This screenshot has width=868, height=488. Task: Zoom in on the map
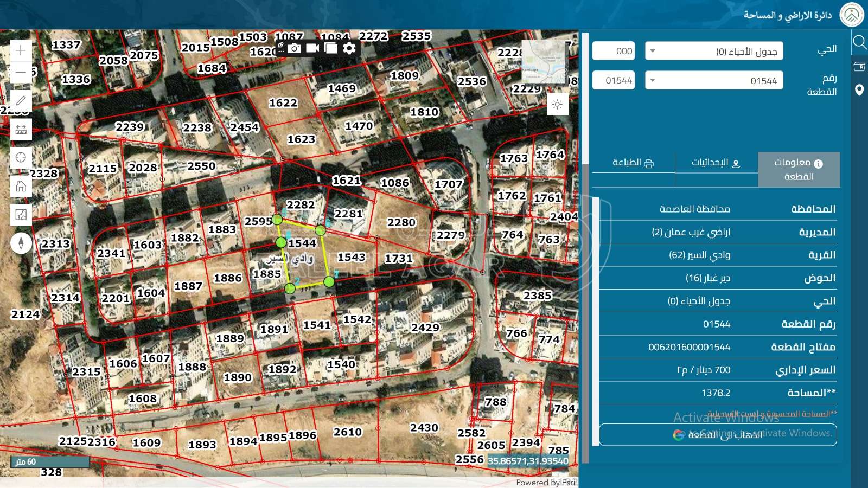click(x=21, y=50)
